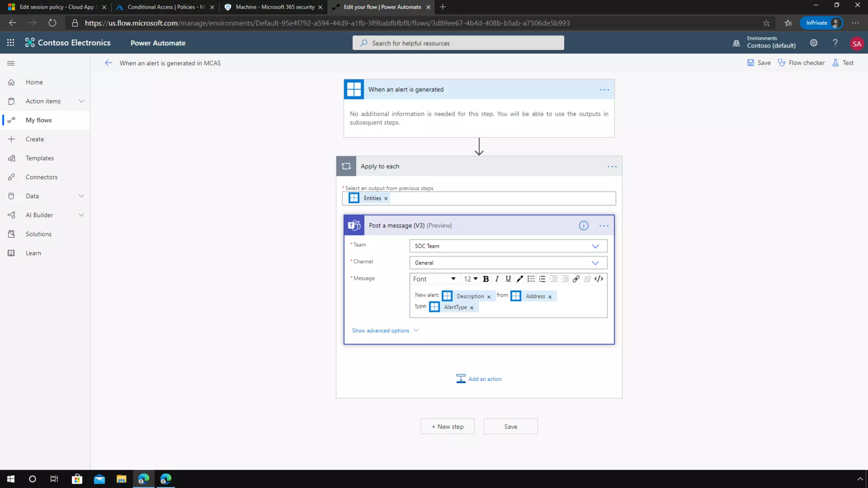The width and height of the screenshot is (868, 488).
Task: Click the + New step button
Action: point(447,427)
